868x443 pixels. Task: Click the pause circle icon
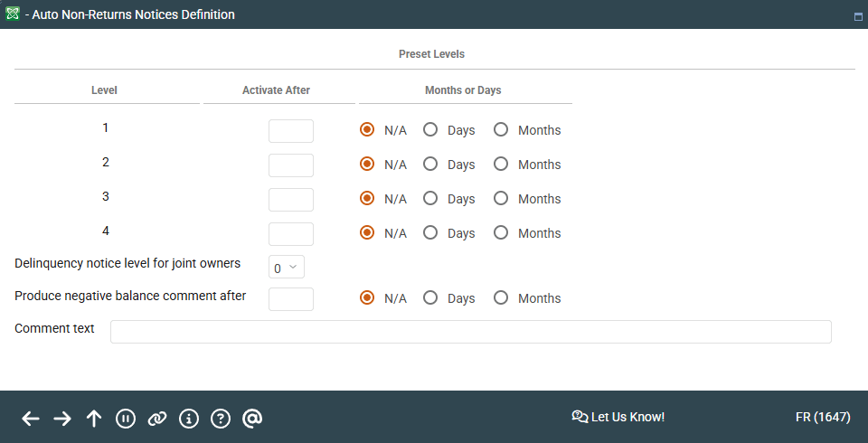pos(126,419)
